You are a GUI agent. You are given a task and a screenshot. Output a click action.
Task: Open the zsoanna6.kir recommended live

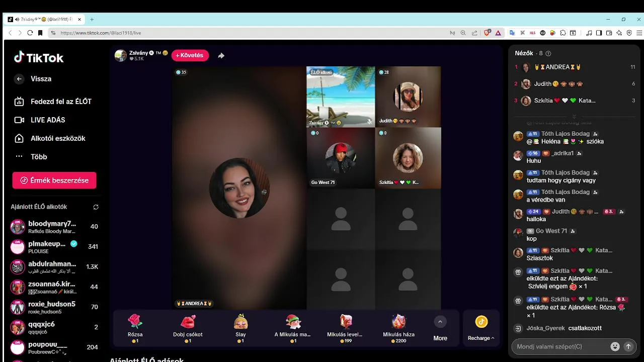54,287
